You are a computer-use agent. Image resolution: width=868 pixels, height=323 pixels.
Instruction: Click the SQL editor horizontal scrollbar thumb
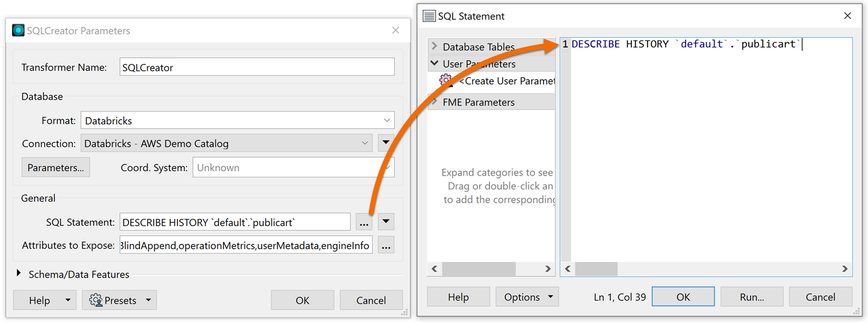[596, 269]
